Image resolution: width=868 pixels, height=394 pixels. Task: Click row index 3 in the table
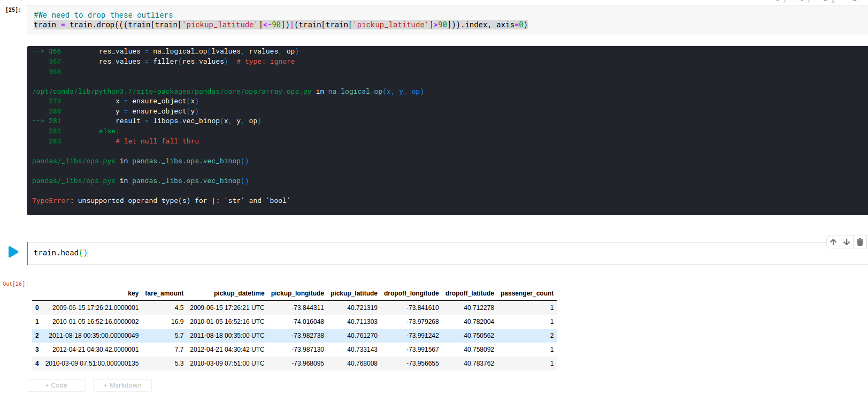pos(37,350)
